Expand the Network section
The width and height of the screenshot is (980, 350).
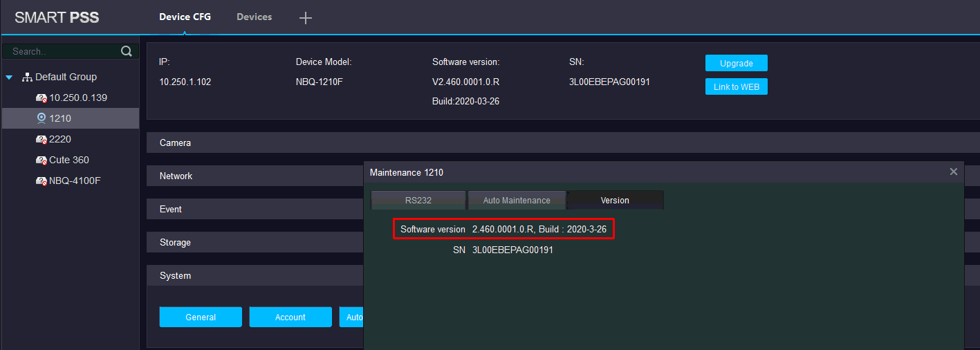click(255, 176)
